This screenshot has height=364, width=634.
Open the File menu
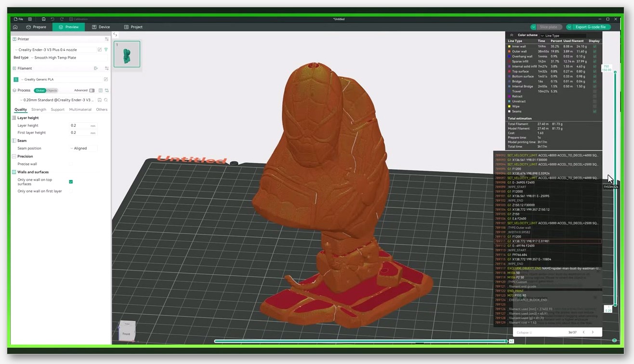[x=18, y=19]
